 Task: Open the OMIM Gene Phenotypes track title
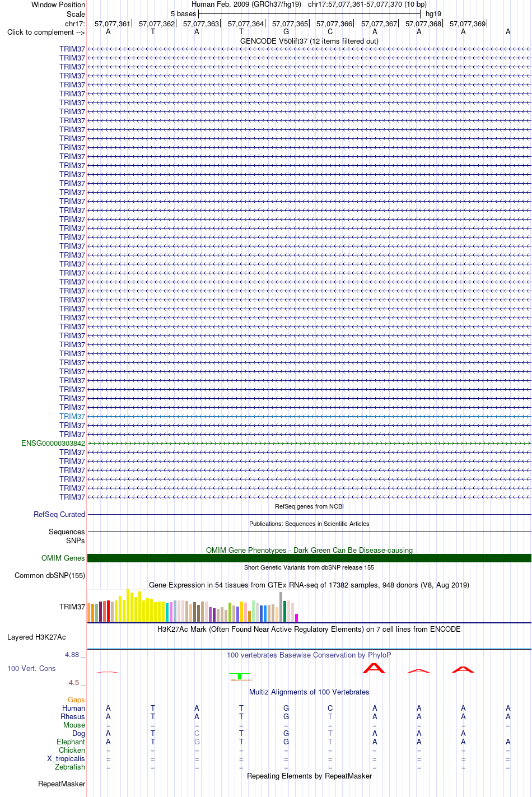tap(309, 550)
